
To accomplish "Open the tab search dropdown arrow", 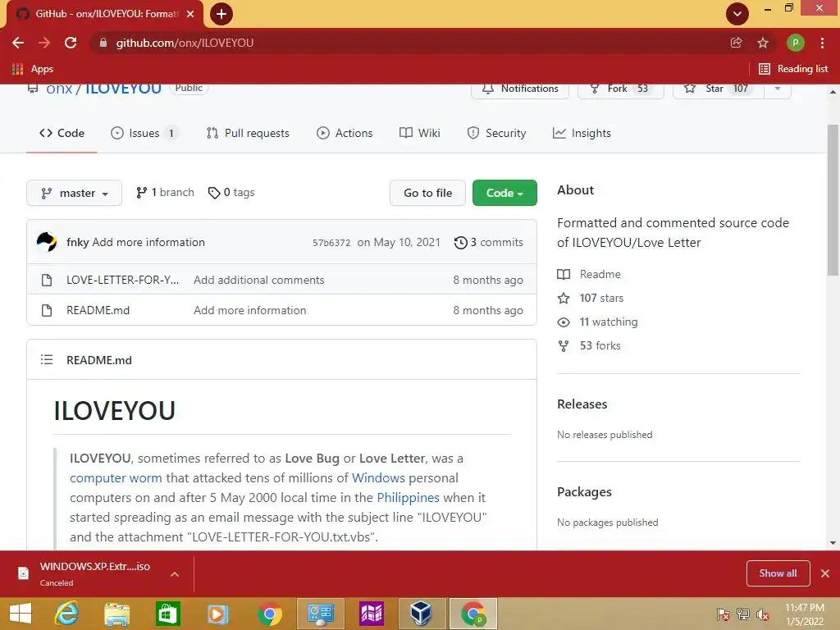I will coord(737,14).
